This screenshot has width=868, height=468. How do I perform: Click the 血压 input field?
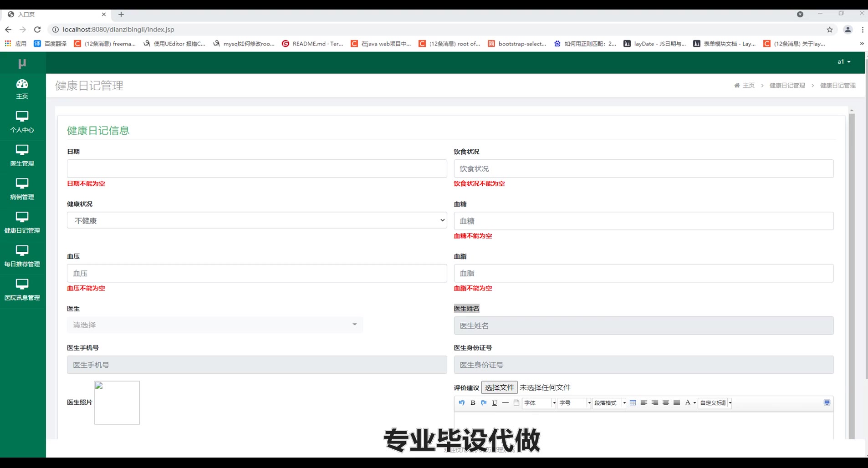257,273
